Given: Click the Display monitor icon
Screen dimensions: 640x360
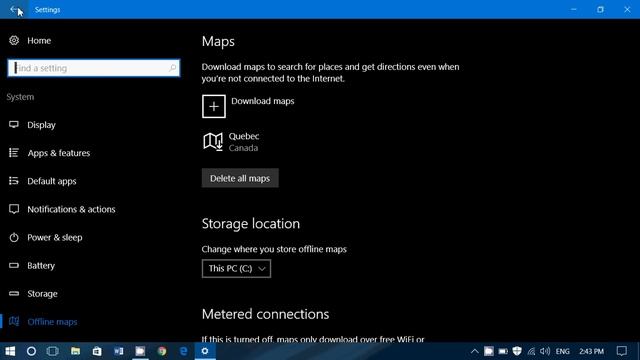Looking at the screenshot, I should coord(14,124).
